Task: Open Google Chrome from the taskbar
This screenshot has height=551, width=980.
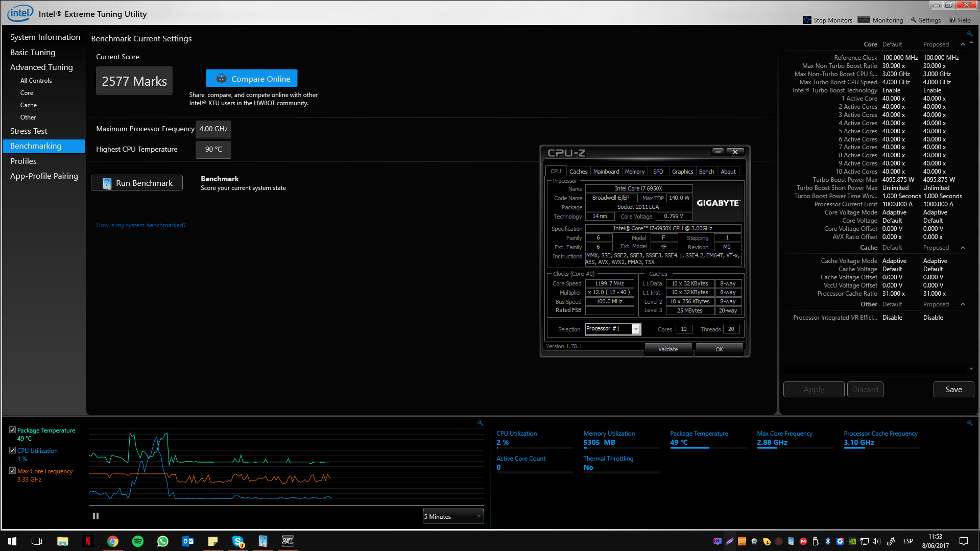Action: (x=113, y=541)
